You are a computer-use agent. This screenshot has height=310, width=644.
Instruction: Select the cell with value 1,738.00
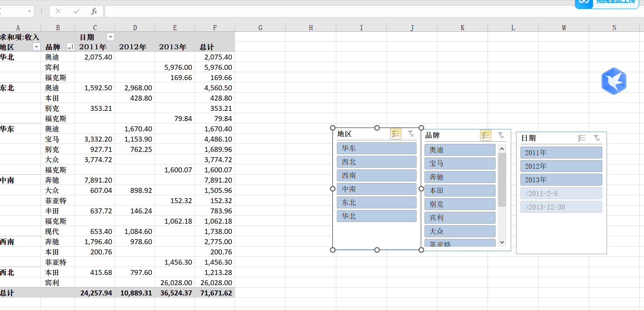(x=215, y=231)
